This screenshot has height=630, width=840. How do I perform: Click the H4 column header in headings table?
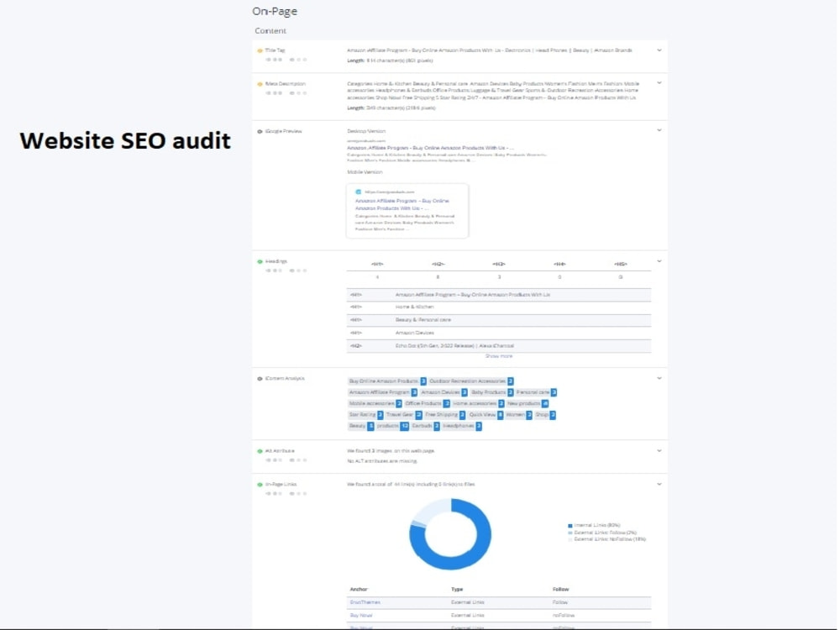(561, 264)
